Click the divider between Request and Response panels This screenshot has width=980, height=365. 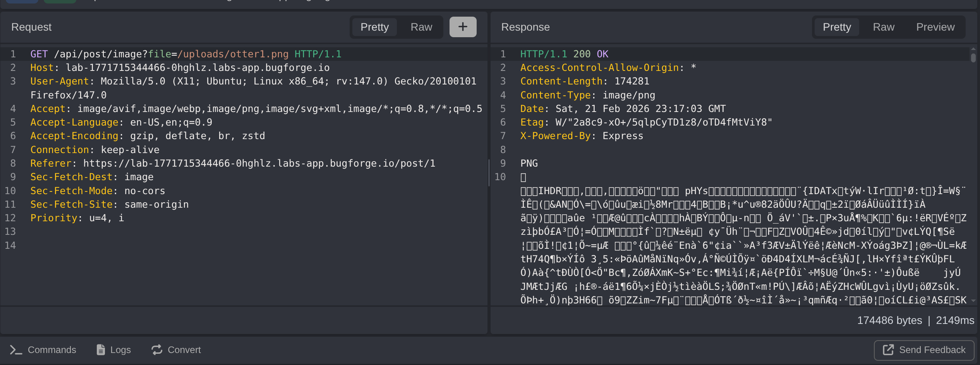coord(489,172)
